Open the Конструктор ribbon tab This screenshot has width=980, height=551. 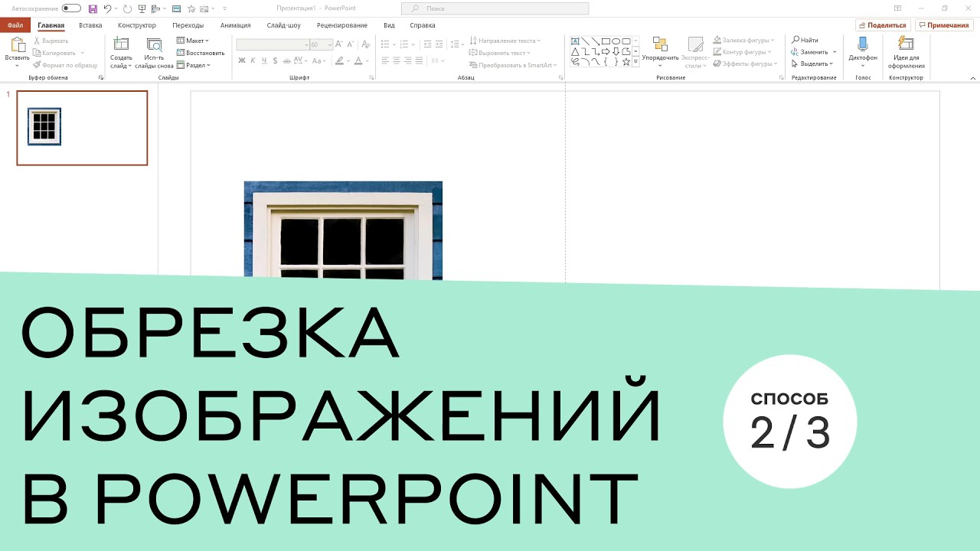pyautogui.click(x=137, y=25)
